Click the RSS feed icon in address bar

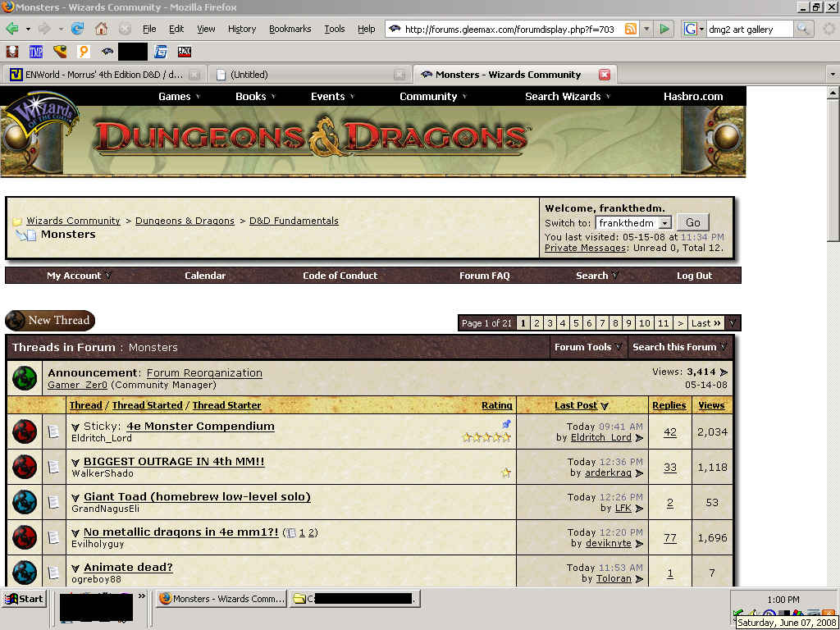(x=631, y=29)
